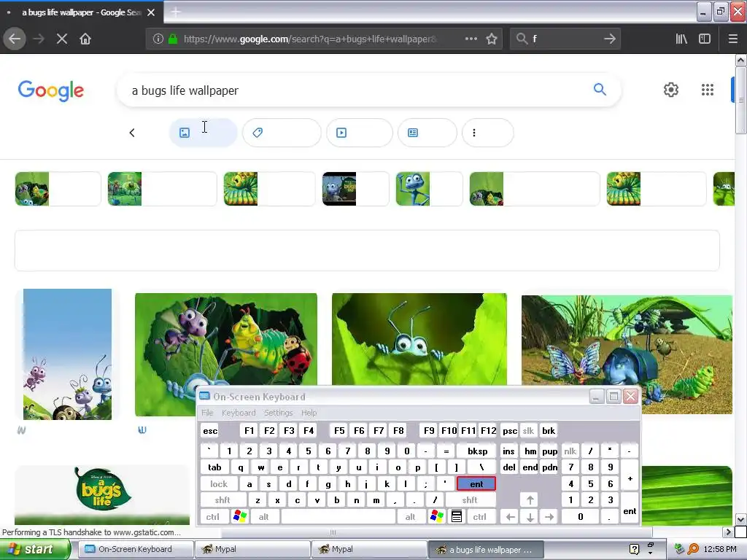The width and height of the screenshot is (747, 560).
Task: Open the tall blue-sky poster thumbnail
Action: point(67,354)
